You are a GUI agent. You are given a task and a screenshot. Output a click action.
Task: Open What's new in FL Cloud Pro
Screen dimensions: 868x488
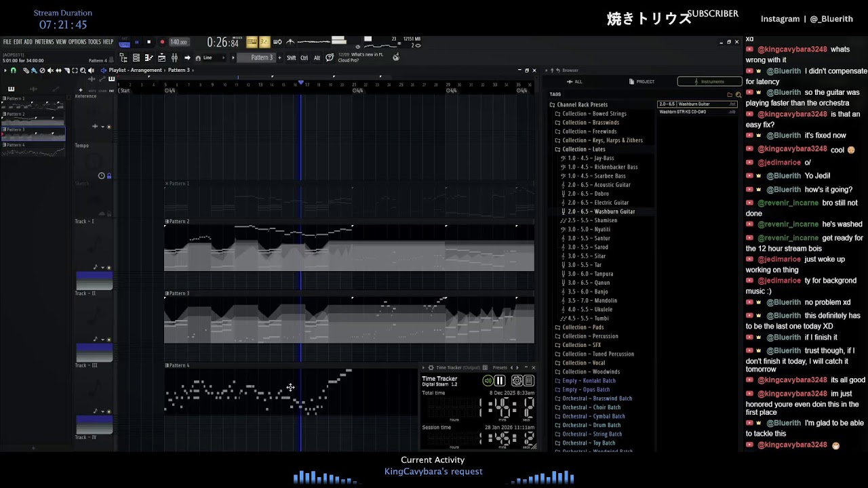pos(361,58)
